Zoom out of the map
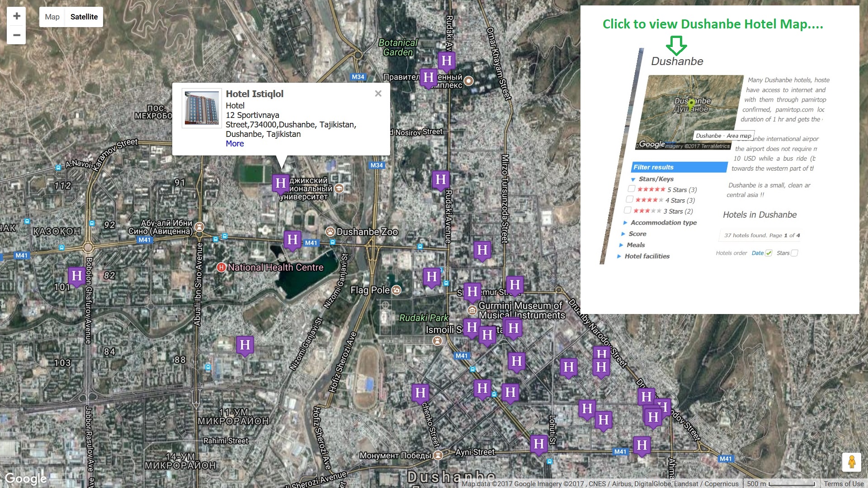868x488 pixels. pos(17,35)
